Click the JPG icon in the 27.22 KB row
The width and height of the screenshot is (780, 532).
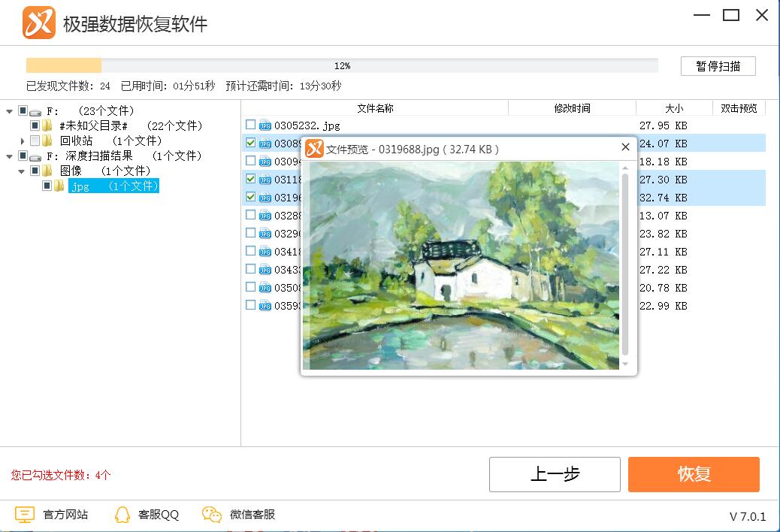[265, 270]
